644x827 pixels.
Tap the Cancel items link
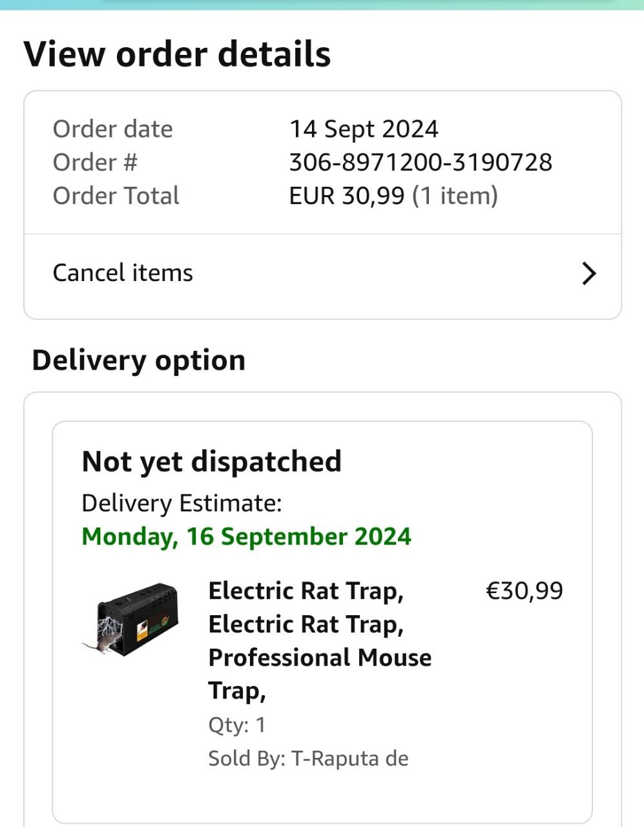coord(123,273)
